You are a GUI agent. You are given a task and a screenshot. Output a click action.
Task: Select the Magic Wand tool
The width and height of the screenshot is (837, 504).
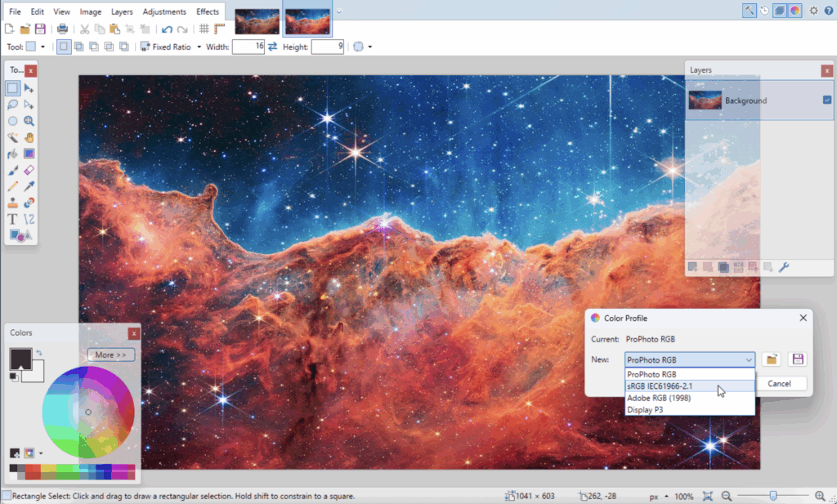click(x=13, y=137)
